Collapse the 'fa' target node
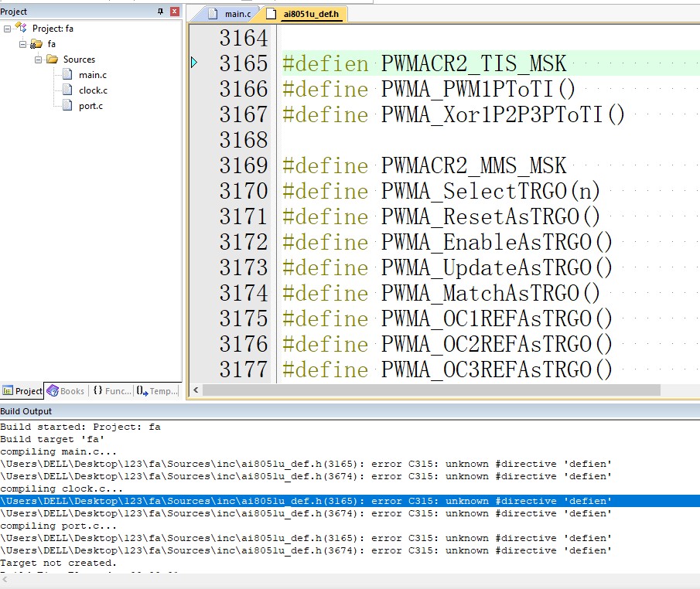The height and width of the screenshot is (589, 700). (x=22, y=44)
